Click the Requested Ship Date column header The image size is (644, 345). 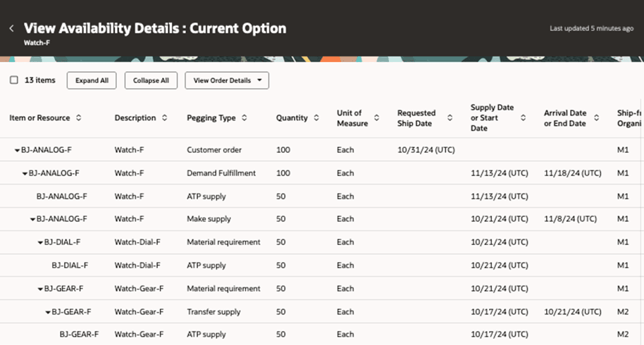point(416,118)
